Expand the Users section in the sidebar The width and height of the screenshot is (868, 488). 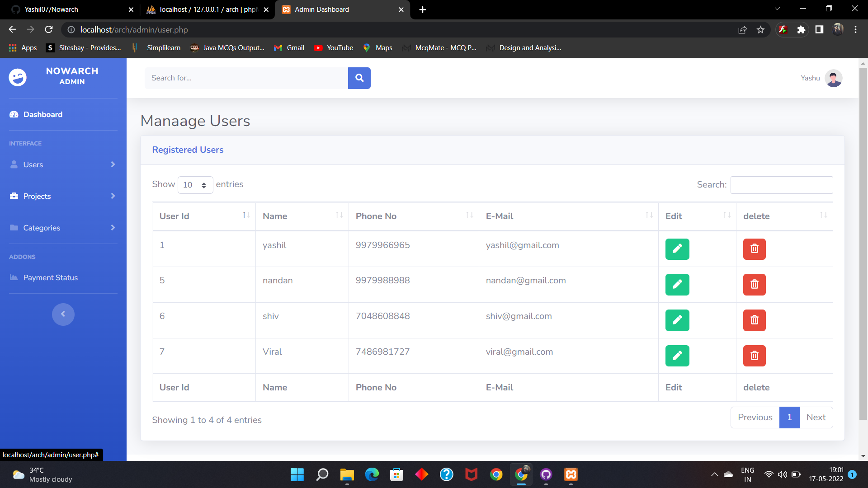63,164
